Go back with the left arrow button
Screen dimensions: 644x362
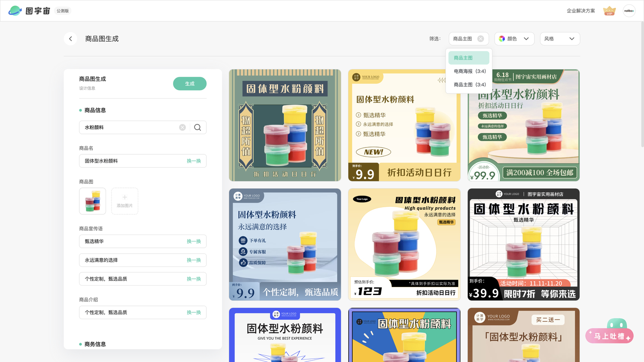[x=70, y=39]
